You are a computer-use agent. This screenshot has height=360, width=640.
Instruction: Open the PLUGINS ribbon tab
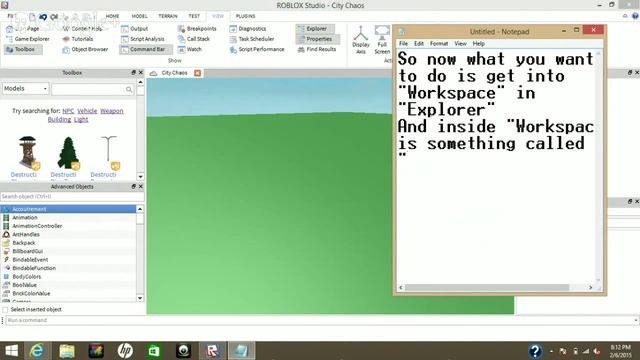point(245,16)
